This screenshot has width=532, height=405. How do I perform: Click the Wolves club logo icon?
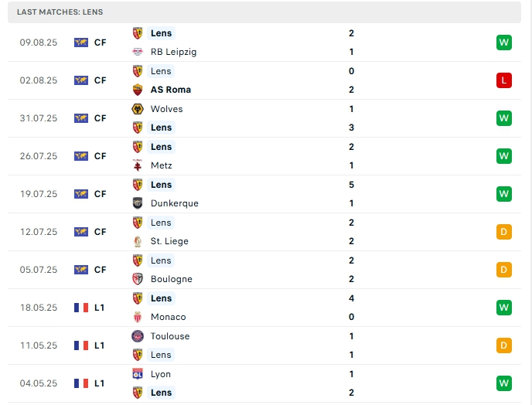pos(138,109)
